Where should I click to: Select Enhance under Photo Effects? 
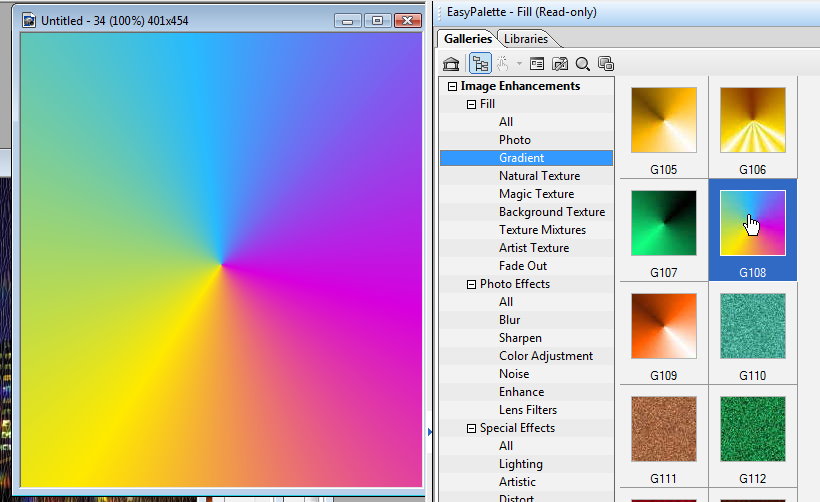click(x=521, y=392)
